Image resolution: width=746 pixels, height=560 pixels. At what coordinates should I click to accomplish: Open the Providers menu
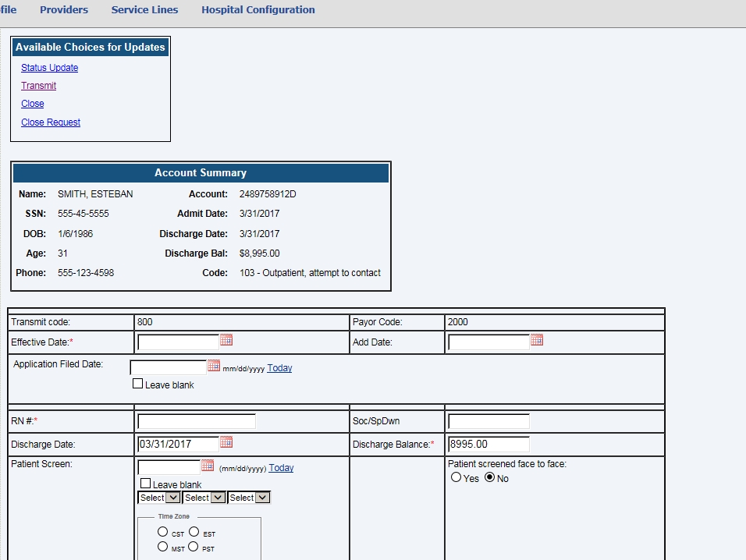point(64,10)
